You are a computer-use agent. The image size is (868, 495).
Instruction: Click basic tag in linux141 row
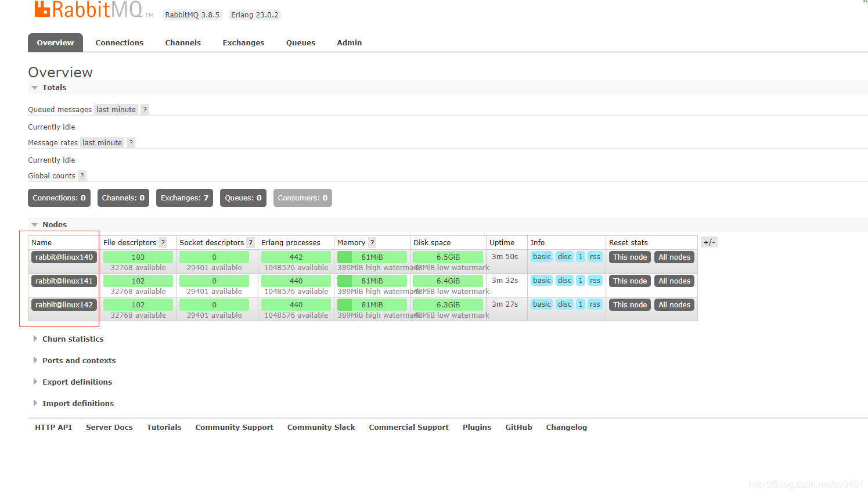click(542, 281)
